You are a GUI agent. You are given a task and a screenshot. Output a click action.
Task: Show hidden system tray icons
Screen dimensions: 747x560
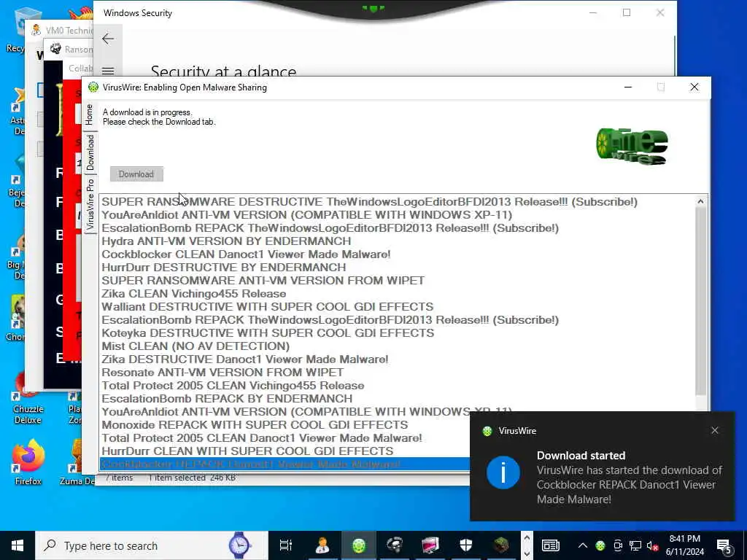pyautogui.click(x=583, y=545)
